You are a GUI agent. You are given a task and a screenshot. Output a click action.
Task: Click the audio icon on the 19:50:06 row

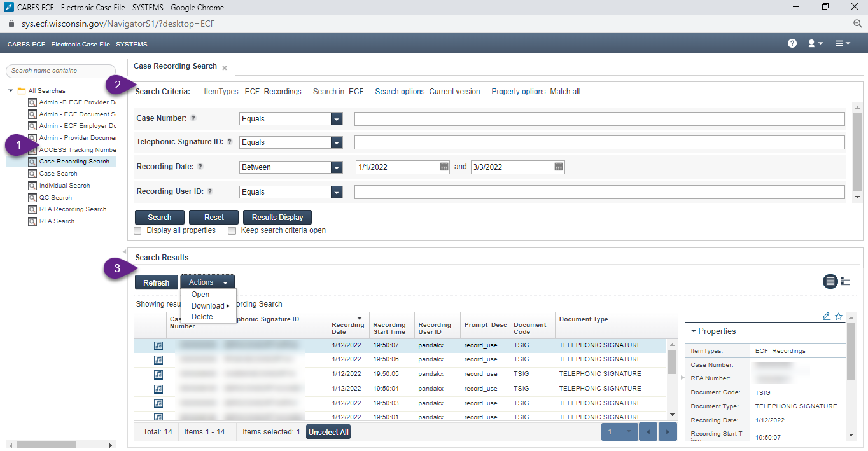coord(158,360)
